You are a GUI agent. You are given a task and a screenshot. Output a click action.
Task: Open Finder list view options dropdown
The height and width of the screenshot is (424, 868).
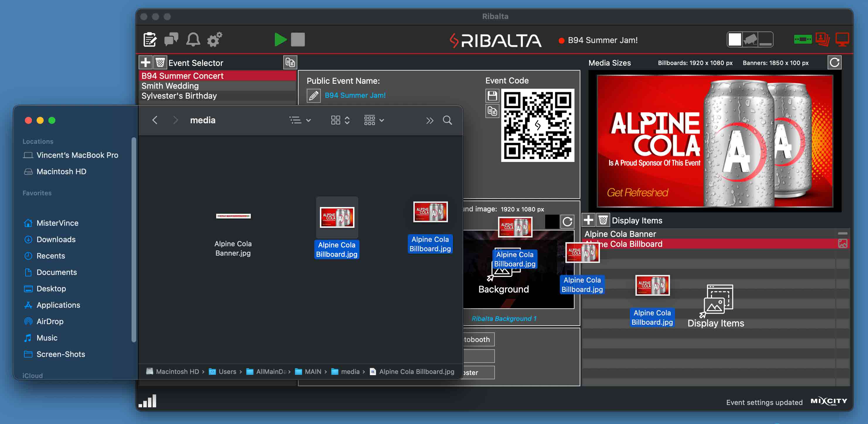pyautogui.click(x=300, y=120)
